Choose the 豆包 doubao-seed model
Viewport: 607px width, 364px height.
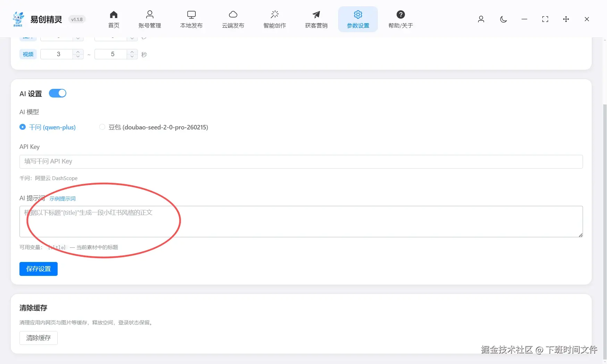[x=154, y=127]
